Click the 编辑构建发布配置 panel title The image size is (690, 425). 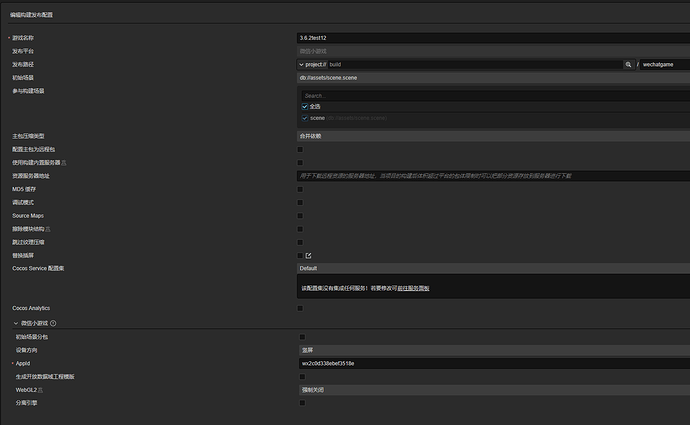coord(31,15)
